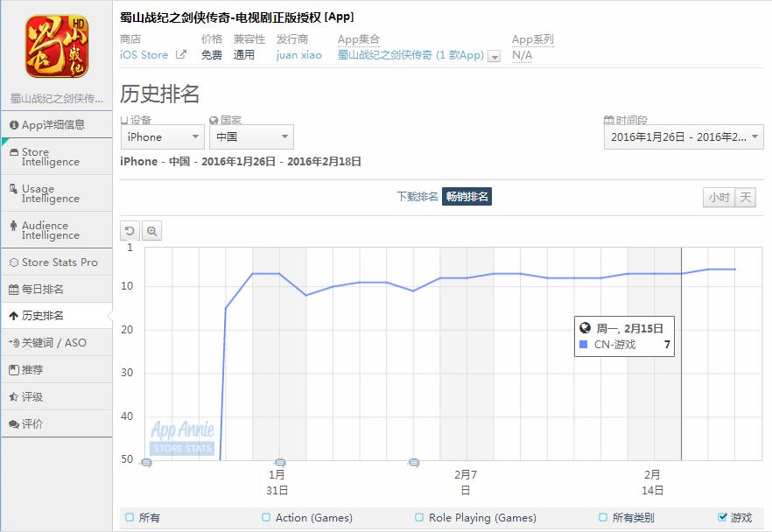
Task: Click the game app icon thumbnail
Action: pyautogui.click(x=57, y=46)
